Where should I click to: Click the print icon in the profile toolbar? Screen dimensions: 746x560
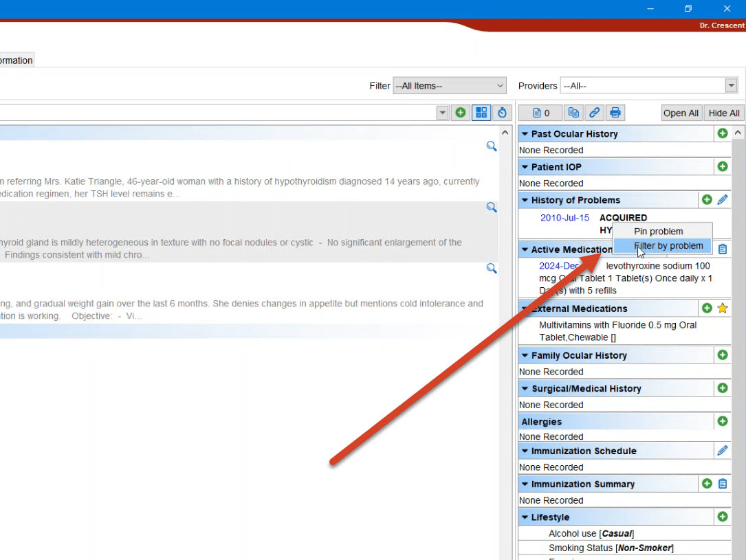615,113
